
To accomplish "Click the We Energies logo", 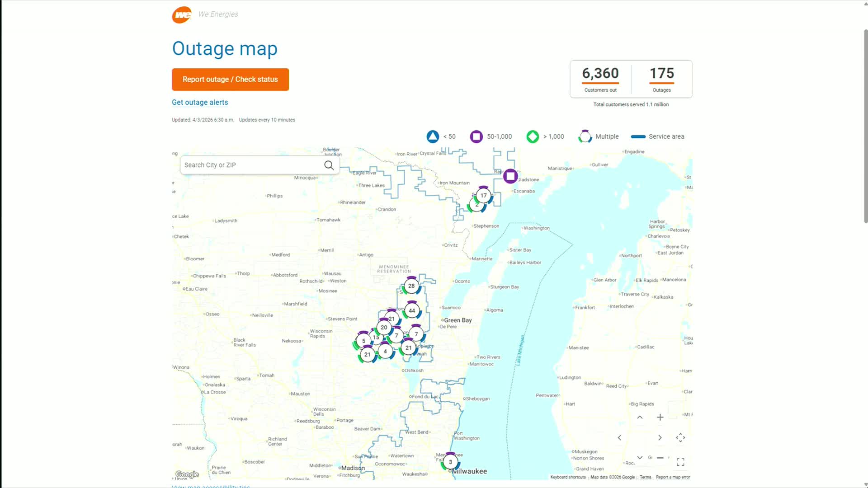I will 182,14.
